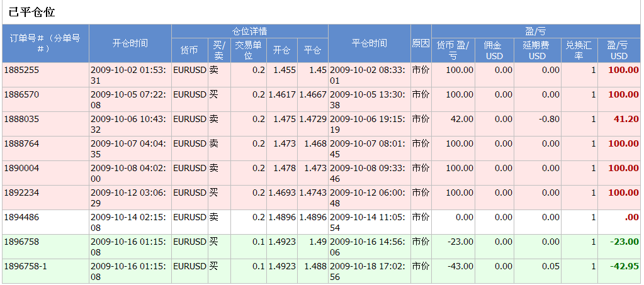Select the 交易单位 column header
This screenshot has height=285, width=644.
pyautogui.click(x=248, y=50)
